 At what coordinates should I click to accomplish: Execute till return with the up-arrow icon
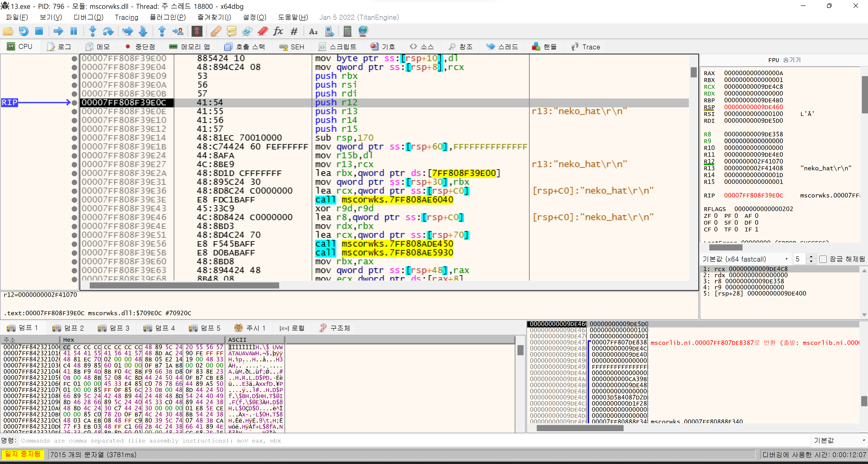pos(162,31)
